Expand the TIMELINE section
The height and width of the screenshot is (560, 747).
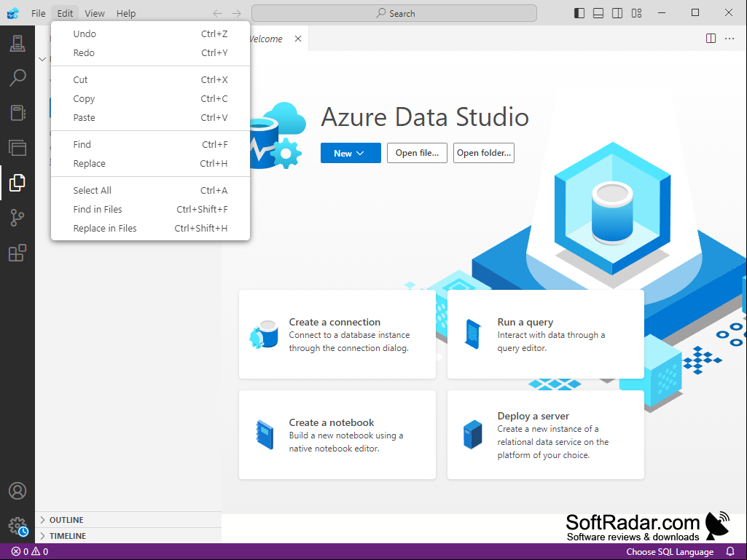click(x=128, y=536)
